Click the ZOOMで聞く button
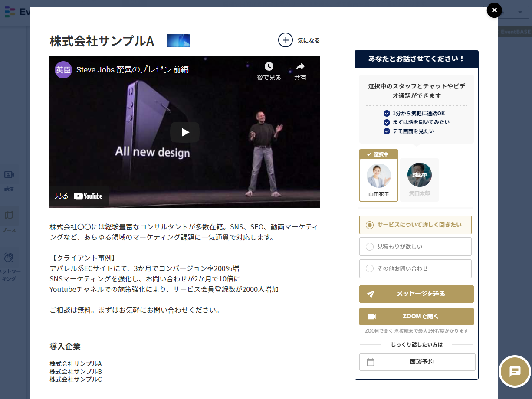The height and width of the screenshot is (399, 532). tap(417, 317)
